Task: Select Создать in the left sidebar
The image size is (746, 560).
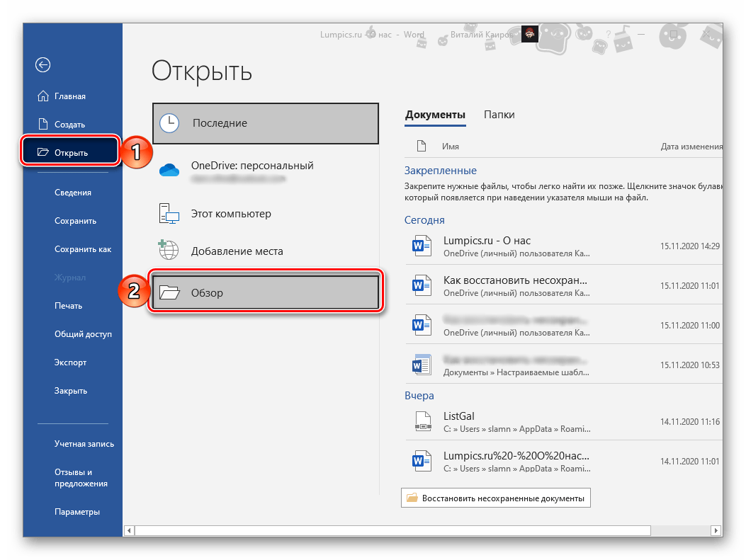Action: coord(69,125)
